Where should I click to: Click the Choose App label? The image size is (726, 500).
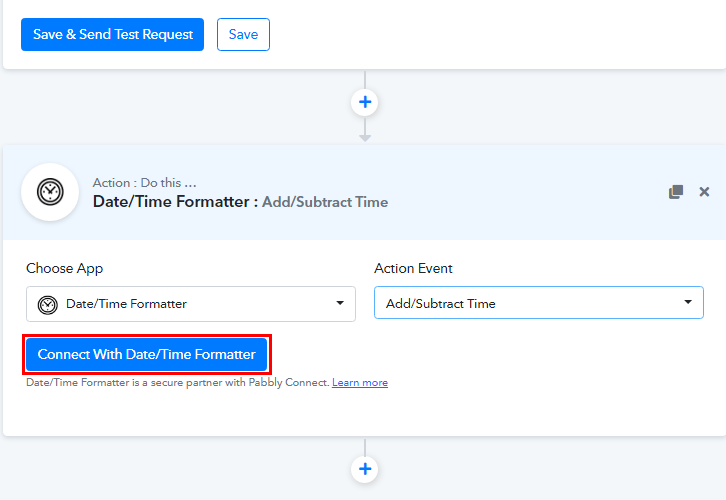[64, 269]
